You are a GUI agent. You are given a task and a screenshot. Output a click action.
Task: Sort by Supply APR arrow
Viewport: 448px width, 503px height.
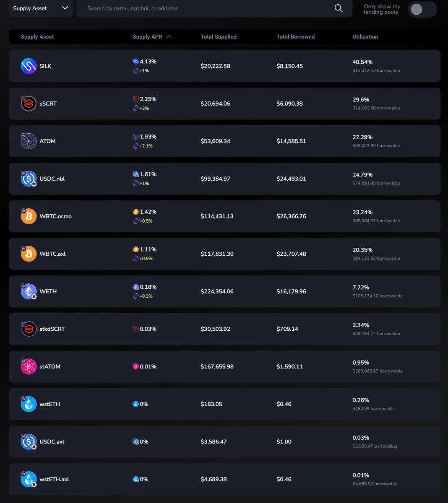pos(169,37)
